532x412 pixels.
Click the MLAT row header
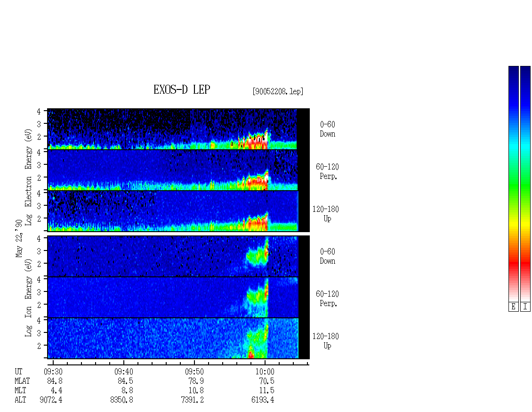pos(22,381)
